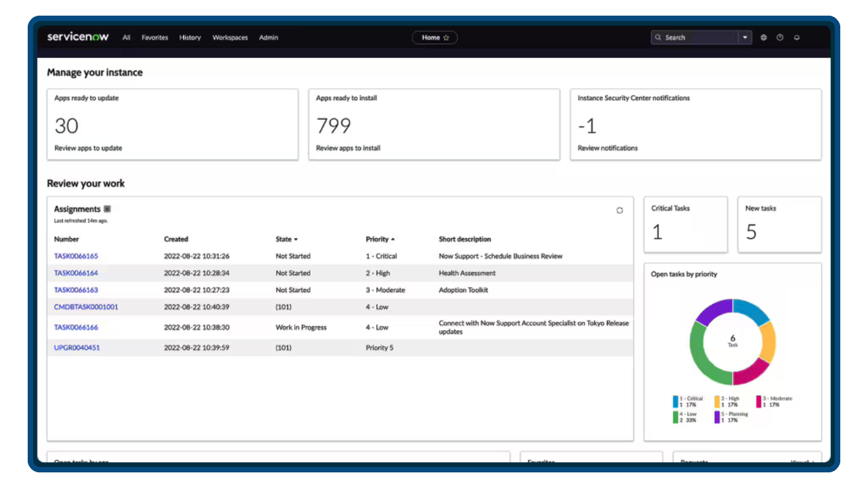868x488 pixels.
Task: Click the Home pill button
Action: click(435, 37)
